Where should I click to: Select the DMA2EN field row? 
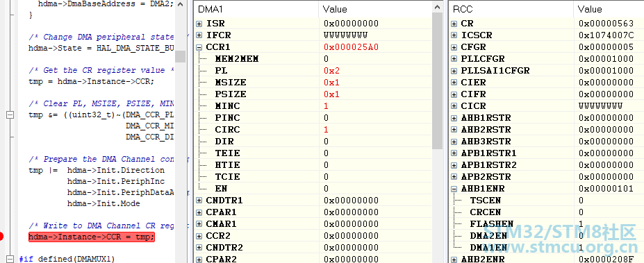point(546,236)
